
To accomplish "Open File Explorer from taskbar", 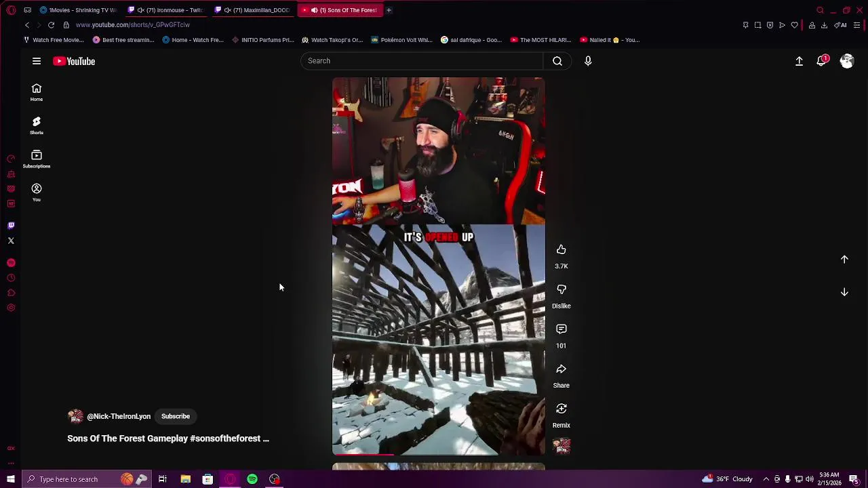I will [185, 479].
